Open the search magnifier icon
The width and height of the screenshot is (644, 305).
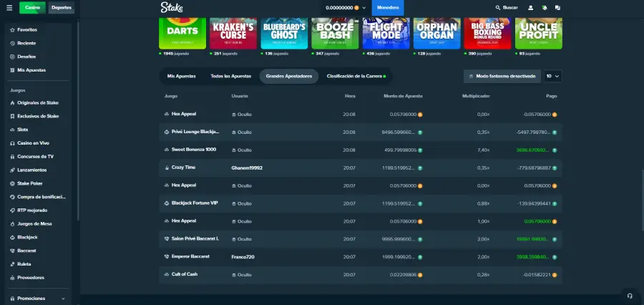pos(498,7)
